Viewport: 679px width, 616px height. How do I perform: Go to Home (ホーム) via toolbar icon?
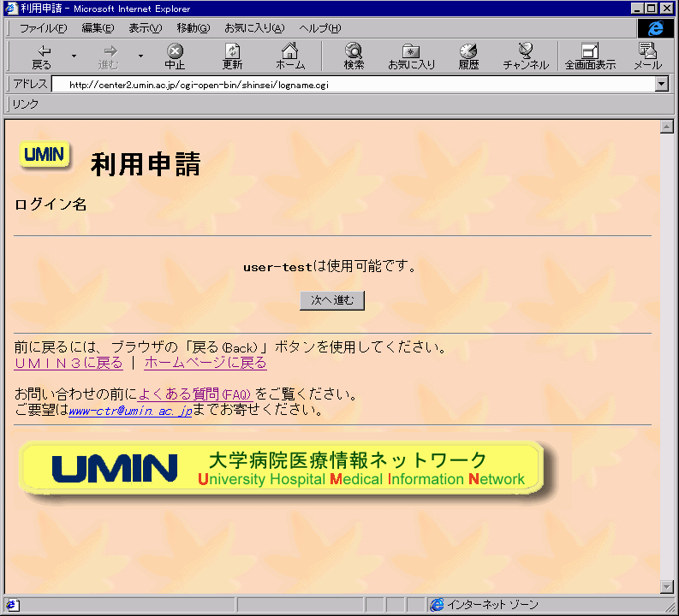pyautogui.click(x=290, y=51)
